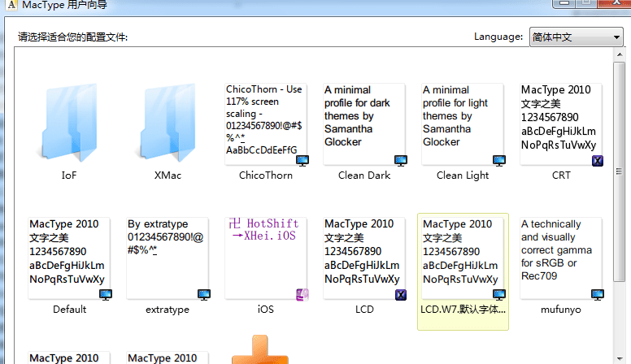Select the Default profile preview
The image size is (631, 364).
tap(69, 258)
